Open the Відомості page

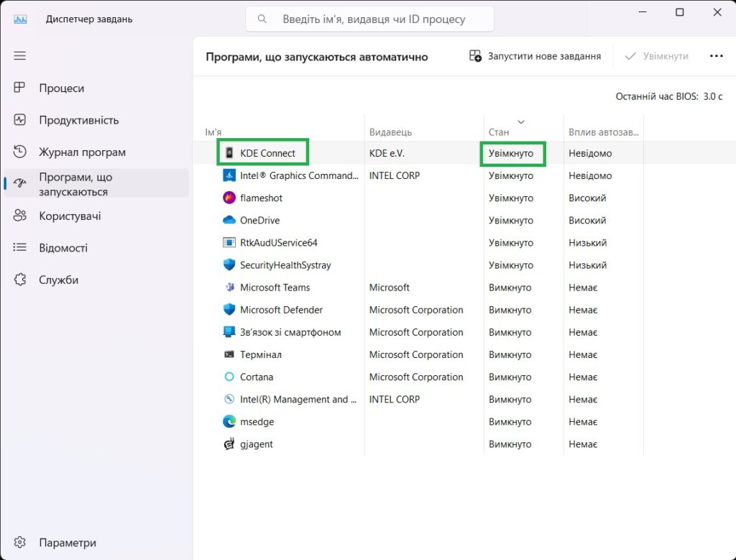[96, 248]
